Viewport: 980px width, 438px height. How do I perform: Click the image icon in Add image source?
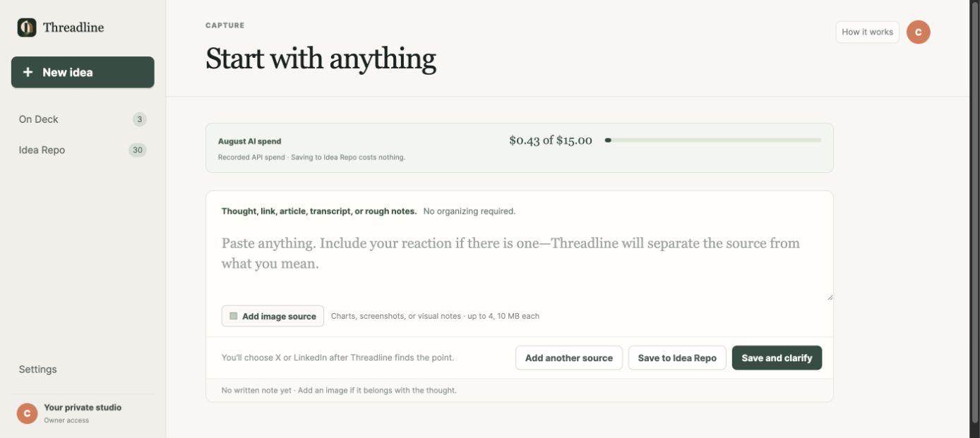tap(234, 316)
